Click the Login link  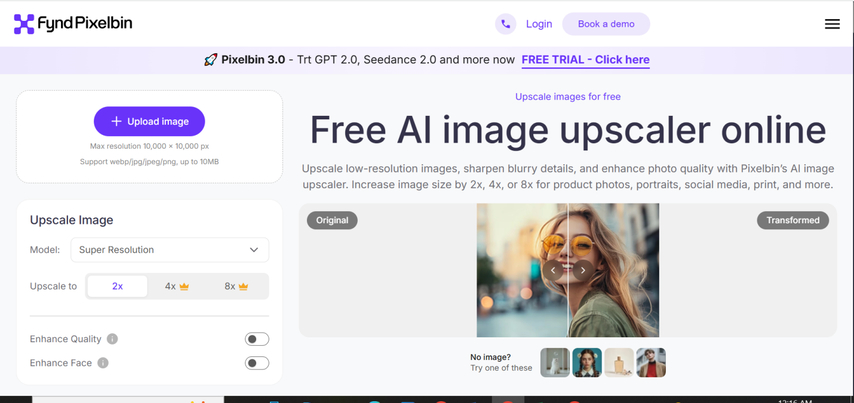coord(539,24)
